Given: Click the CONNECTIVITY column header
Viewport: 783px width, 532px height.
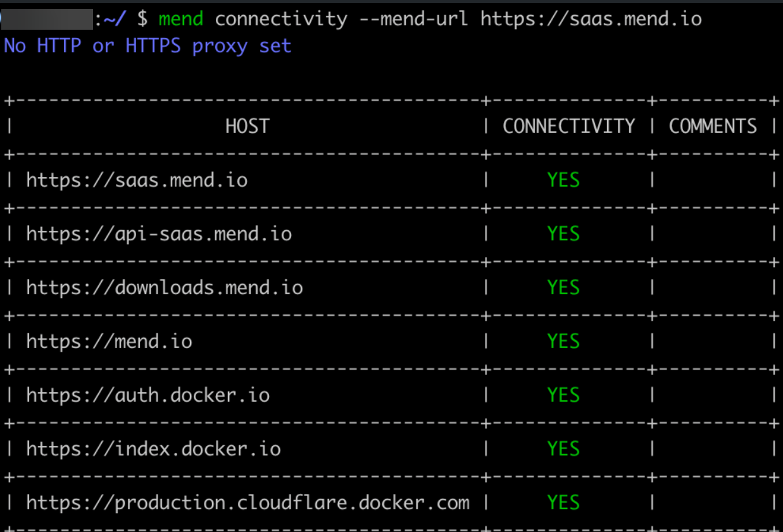Looking at the screenshot, I should (568, 127).
